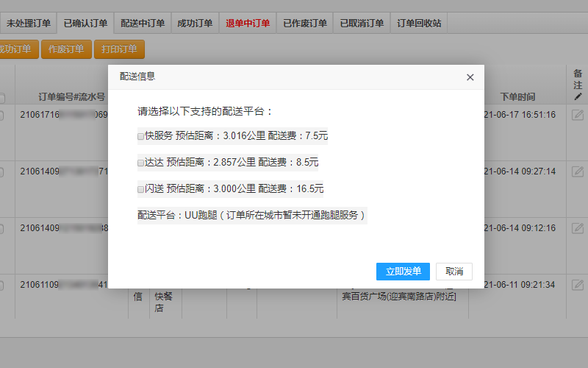Click the pencil icon under 备注 header
Image resolution: width=588 pixels, height=368 pixels.
578,96
